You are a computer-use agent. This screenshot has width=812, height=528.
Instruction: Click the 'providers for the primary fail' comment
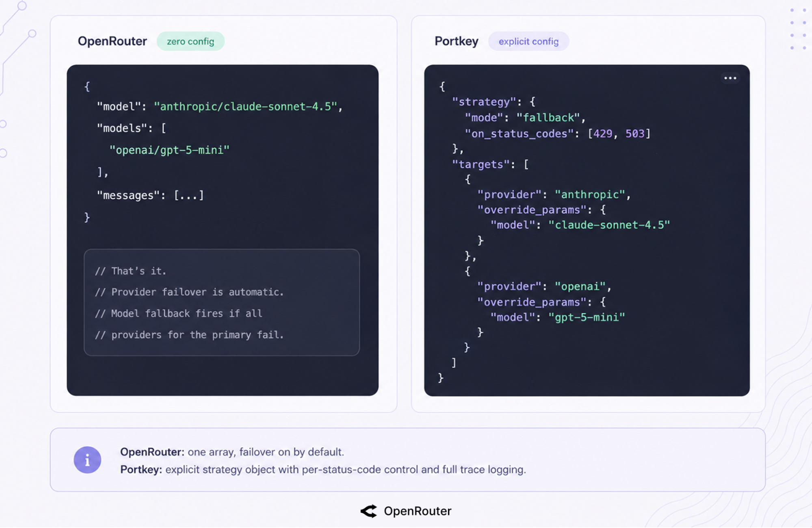pyautogui.click(x=189, y=335)
